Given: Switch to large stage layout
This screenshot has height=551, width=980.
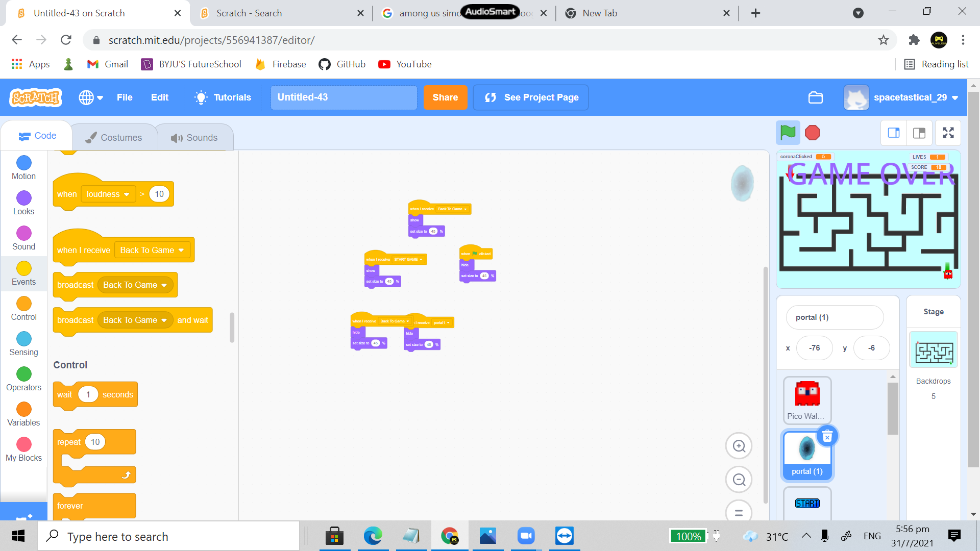Looking at the screenshot, I should pos(919,133).
